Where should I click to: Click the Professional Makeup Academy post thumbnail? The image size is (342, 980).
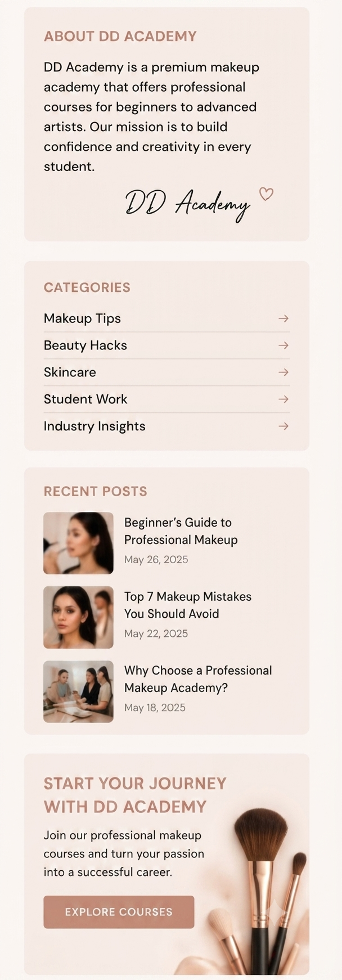click(78, 691)
